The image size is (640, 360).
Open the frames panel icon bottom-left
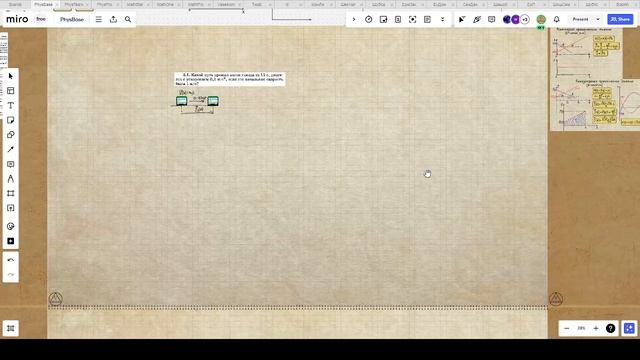coord(11,328)
